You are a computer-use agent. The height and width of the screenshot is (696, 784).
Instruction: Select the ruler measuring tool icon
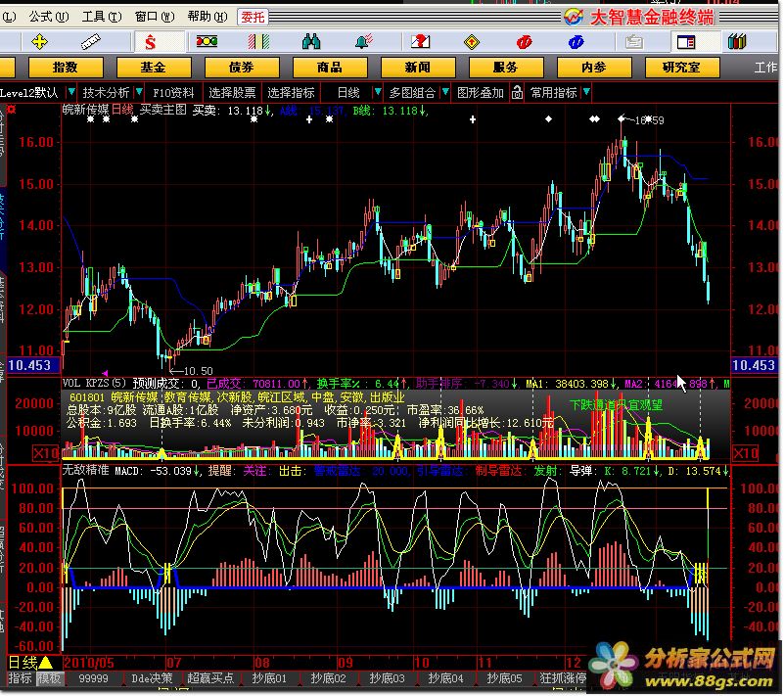click(x=90, y=42)
